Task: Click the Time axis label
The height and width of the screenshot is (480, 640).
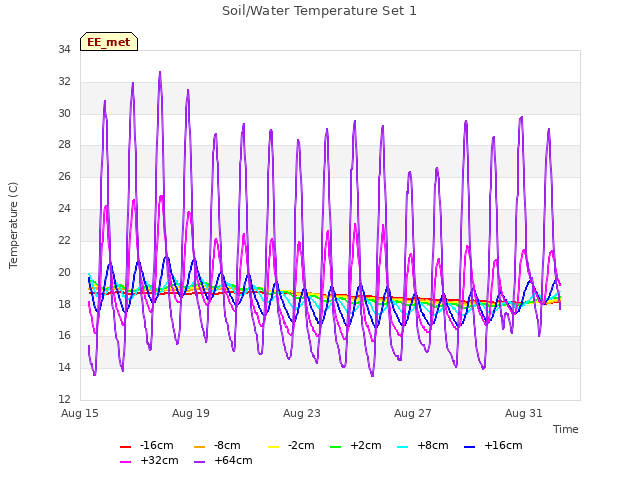Action: pyautogui.click(x=565, y=429)
